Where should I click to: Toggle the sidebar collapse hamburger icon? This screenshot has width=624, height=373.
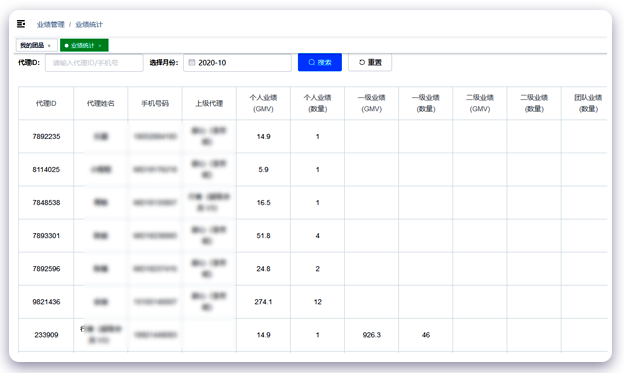coord(21,24)
